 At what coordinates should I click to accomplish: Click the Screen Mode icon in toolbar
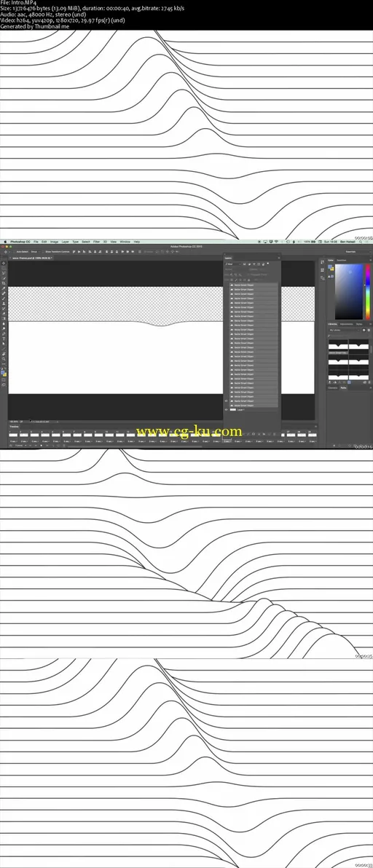4,385
